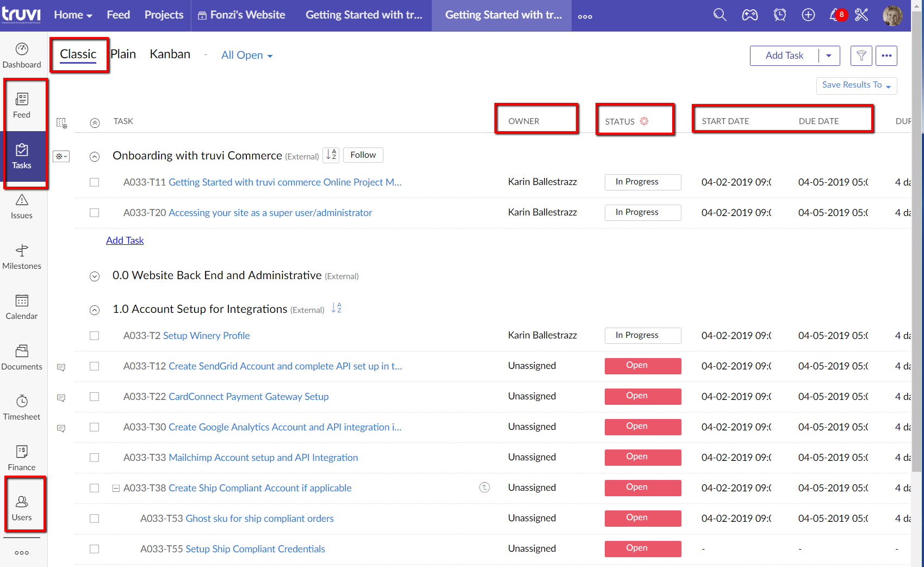
Task: Open the Save Results To dropdown
Action: [x=857, y=85]
